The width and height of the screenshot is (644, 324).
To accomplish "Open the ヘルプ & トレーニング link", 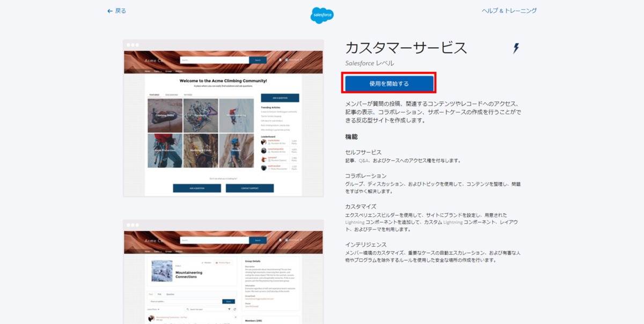I will [x=509, y=11].
